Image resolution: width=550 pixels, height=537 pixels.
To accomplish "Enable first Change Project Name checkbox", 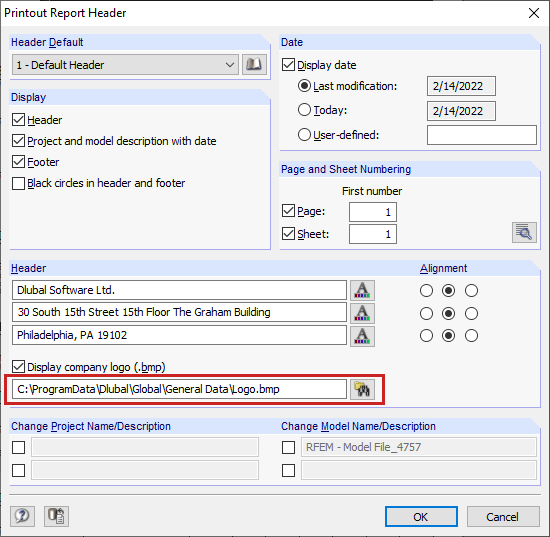I will point(18,448).
